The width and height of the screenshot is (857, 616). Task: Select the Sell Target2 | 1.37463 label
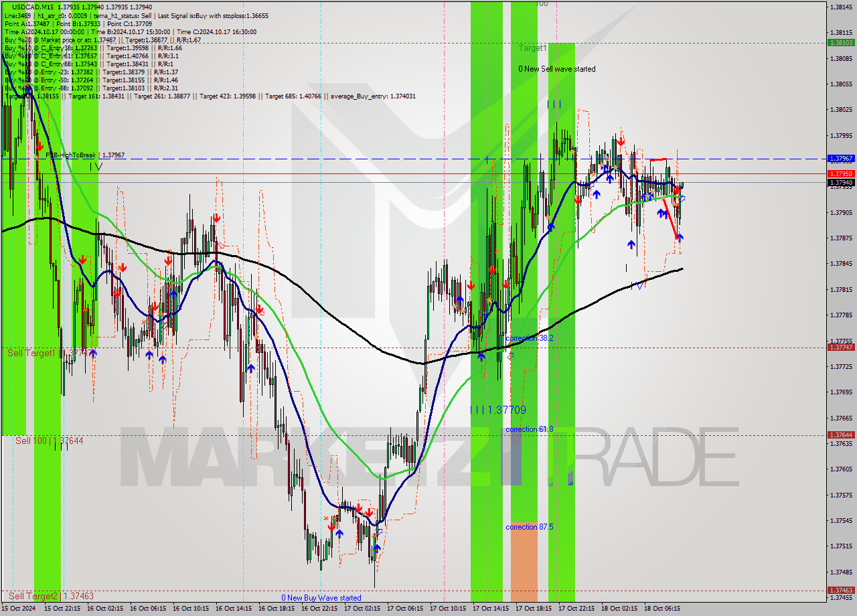pyautogui.click(x=51, y=596)
